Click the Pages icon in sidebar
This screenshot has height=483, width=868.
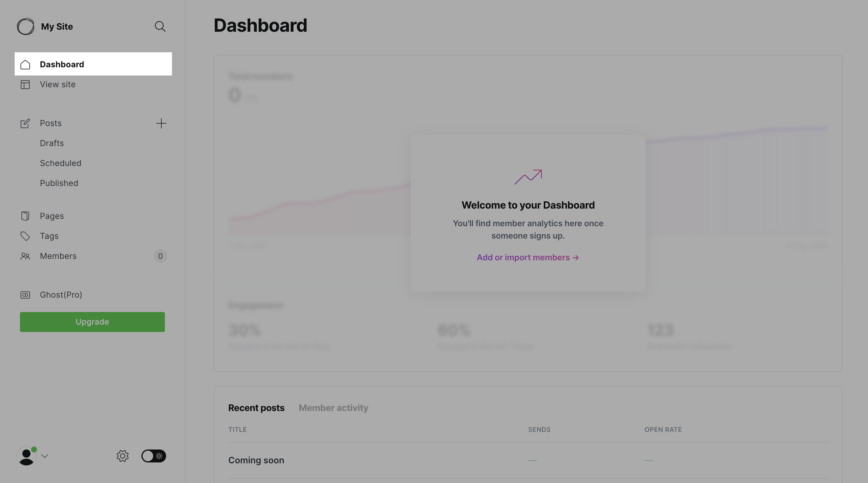click(x=25, y=216)
